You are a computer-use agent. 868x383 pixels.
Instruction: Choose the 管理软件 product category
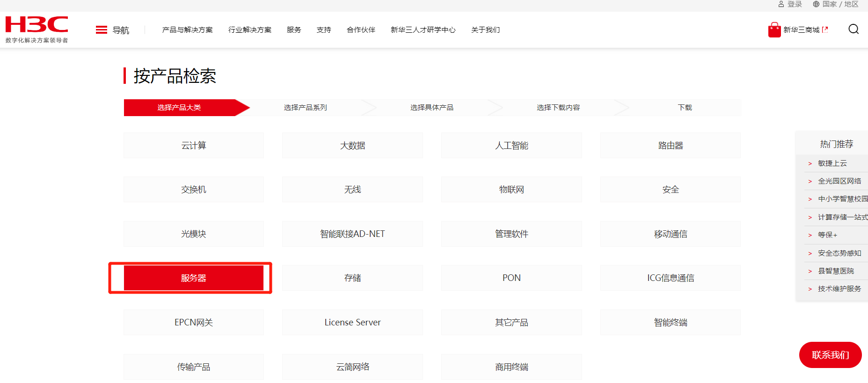pos(511,234)
